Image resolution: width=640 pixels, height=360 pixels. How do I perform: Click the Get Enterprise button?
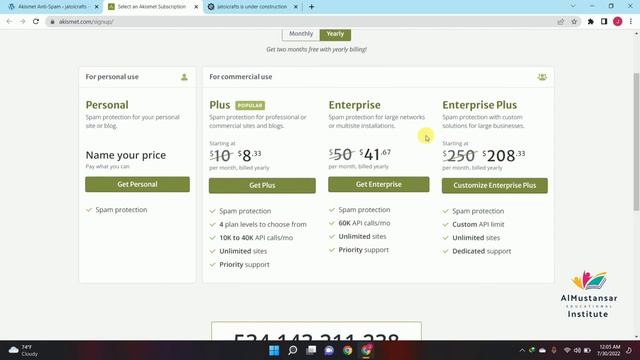(x=379, y=184)
